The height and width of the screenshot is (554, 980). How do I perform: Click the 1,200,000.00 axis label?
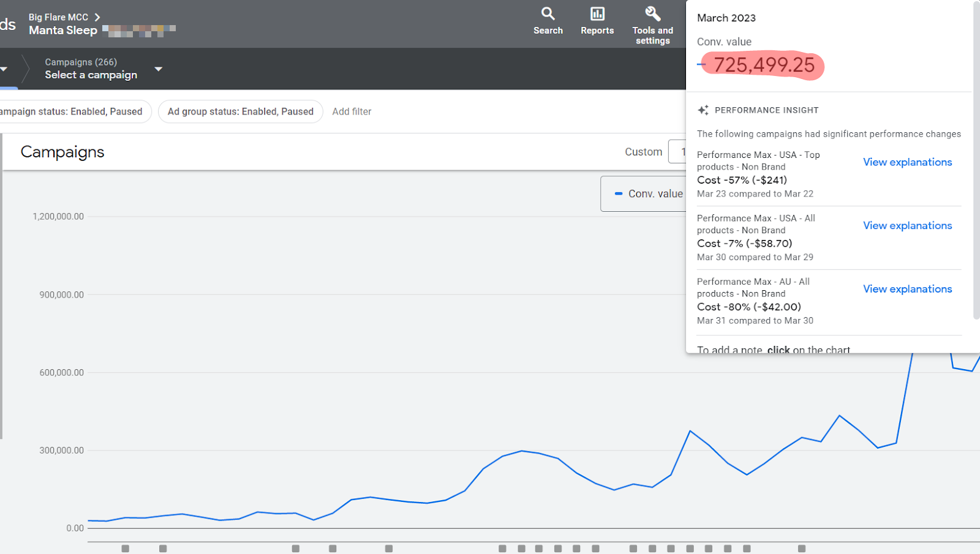tap(58, 217)
